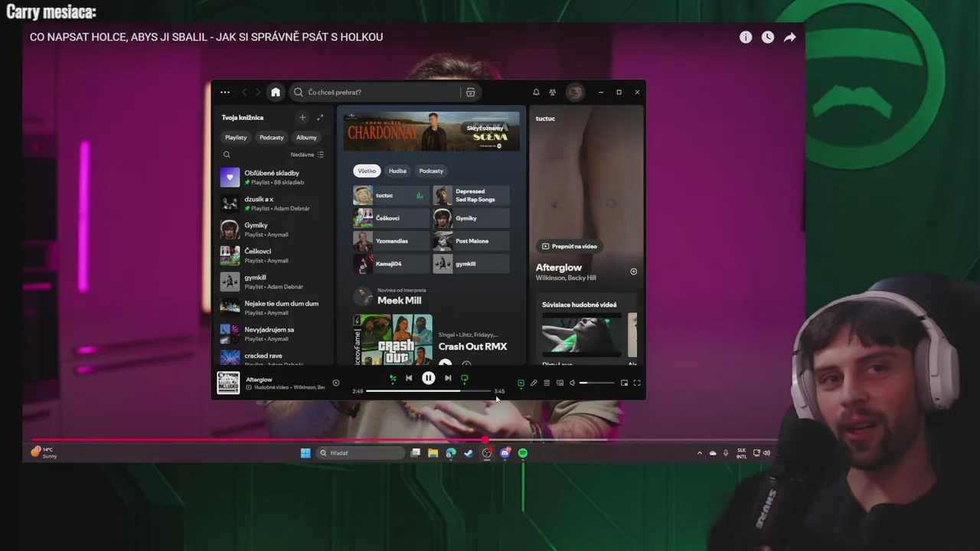Viewport: 980px width, 551px height.
Task: Open lyrics microphone icon
Action: [x=534, y=383]
